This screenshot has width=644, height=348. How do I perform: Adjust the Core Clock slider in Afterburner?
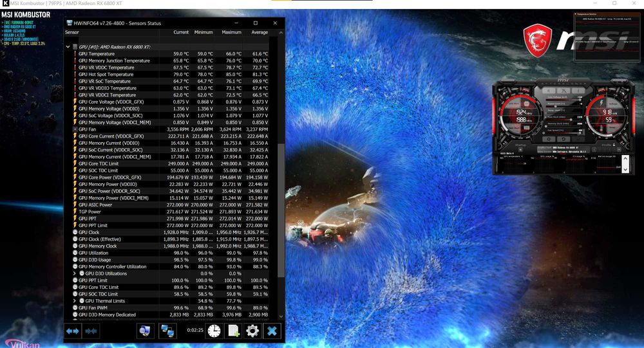pyautogui.click(x=563, y=120)
